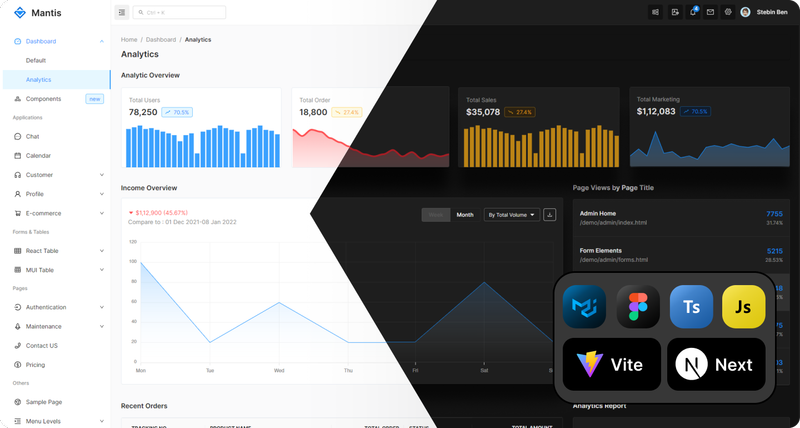The width and height of the screenshot is (800, 428).
Task: Open the Pricing page link
Action: 35,365
